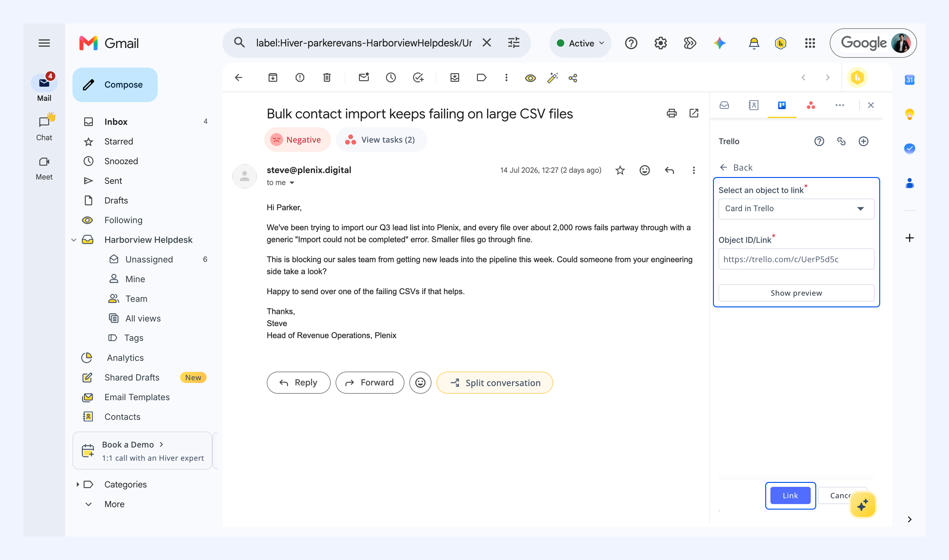Click the Compose button
The image size is (949, 560).
tap(115, 85)
